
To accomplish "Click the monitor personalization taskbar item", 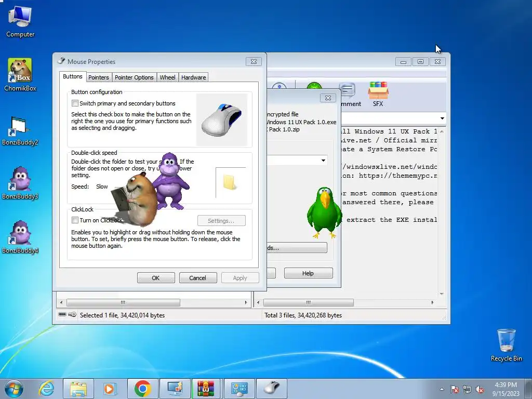I will 175,389.
